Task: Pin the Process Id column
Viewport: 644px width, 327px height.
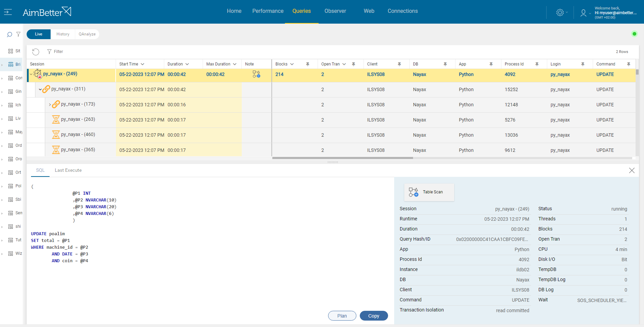Action: [537, 64]
